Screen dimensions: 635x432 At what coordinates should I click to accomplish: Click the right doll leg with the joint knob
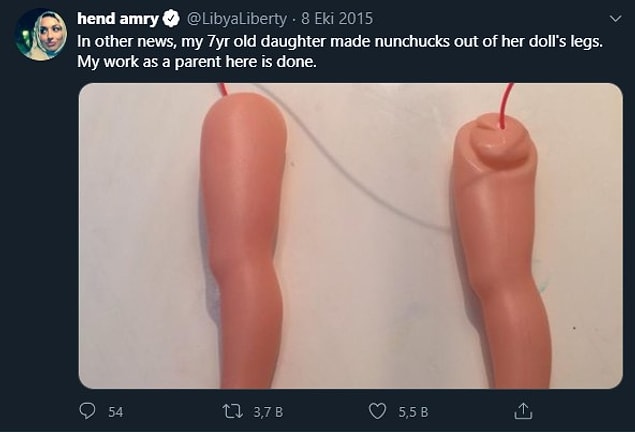[x=499, y=251]
